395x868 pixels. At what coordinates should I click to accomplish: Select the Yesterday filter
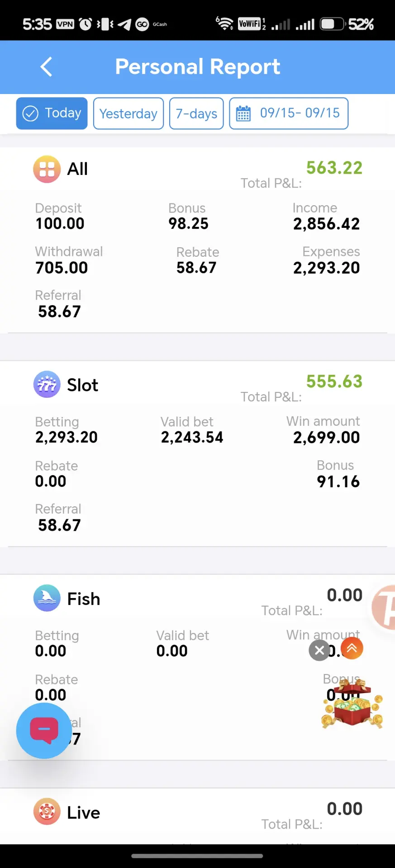(128, 113)
